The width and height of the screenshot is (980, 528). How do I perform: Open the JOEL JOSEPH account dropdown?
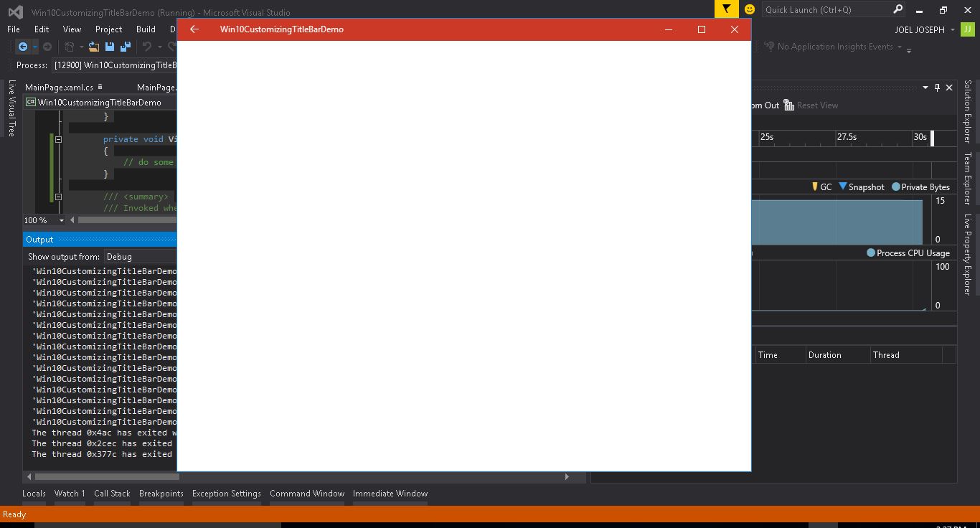click(x=953, y=30)
